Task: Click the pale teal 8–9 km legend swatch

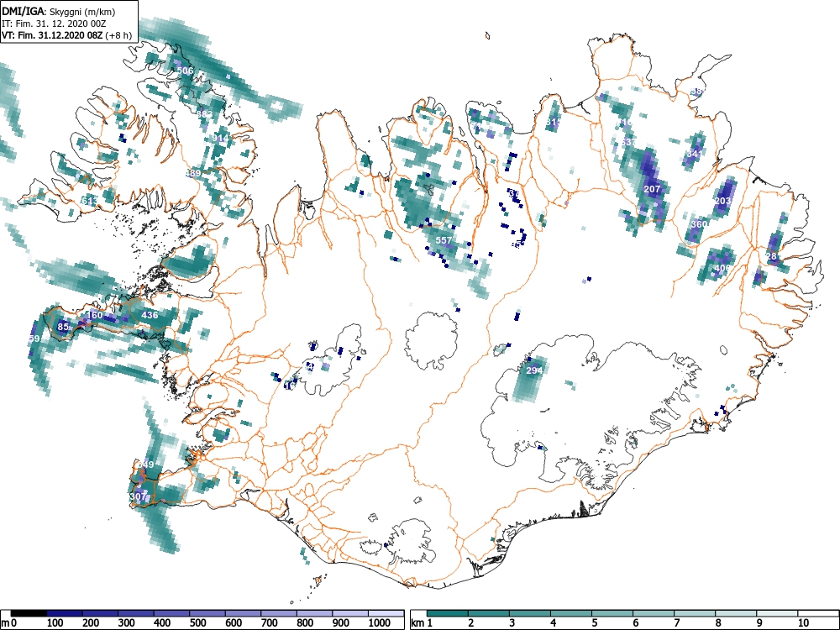Action: 736,613
